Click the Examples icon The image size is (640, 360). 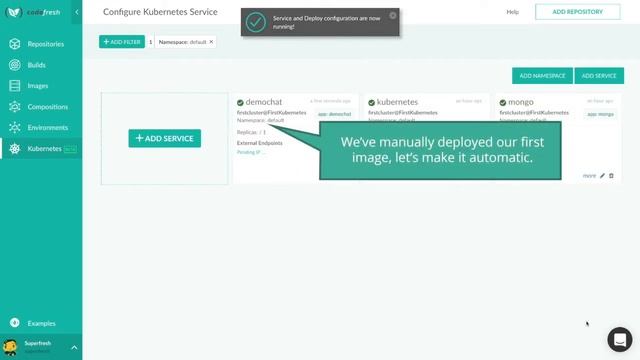(15, 323)
